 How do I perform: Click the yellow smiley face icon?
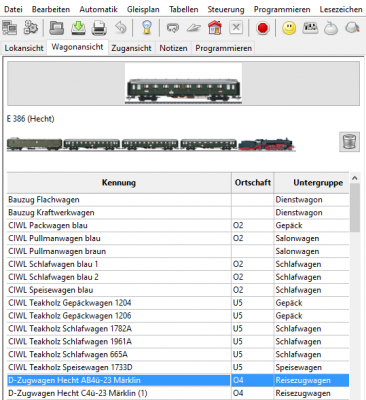coord(289,28)
